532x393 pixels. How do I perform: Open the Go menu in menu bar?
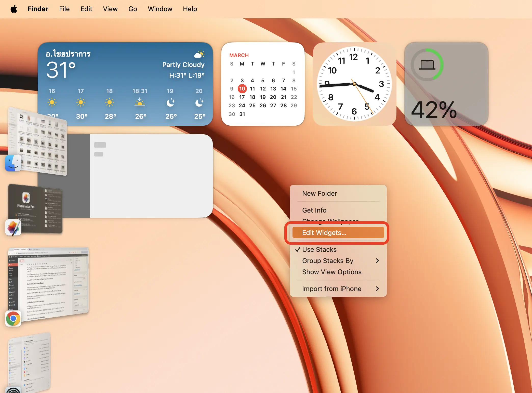(132, 9)
